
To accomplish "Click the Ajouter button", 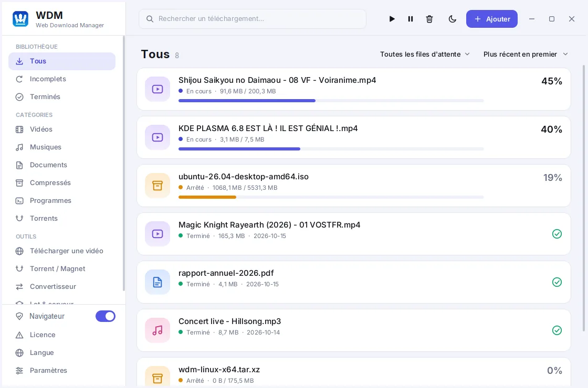I will point(491,19).
